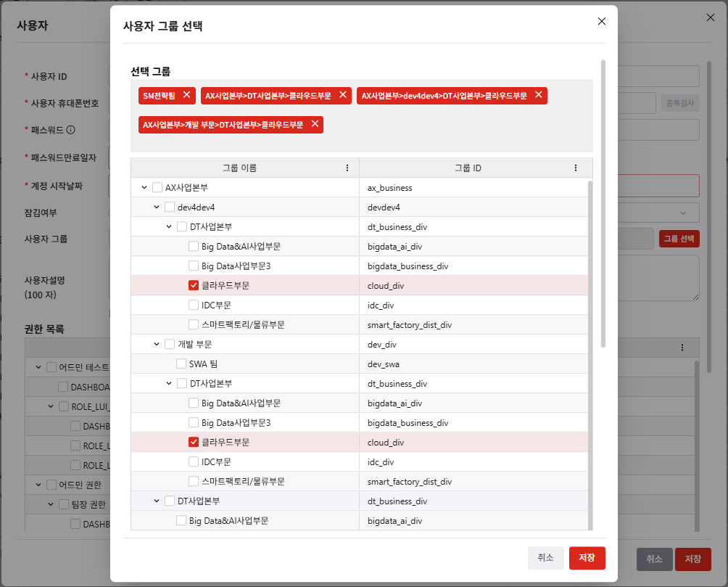
Task: Click the dialog's outer vertical scrollbar
Action: pos(603,204)
